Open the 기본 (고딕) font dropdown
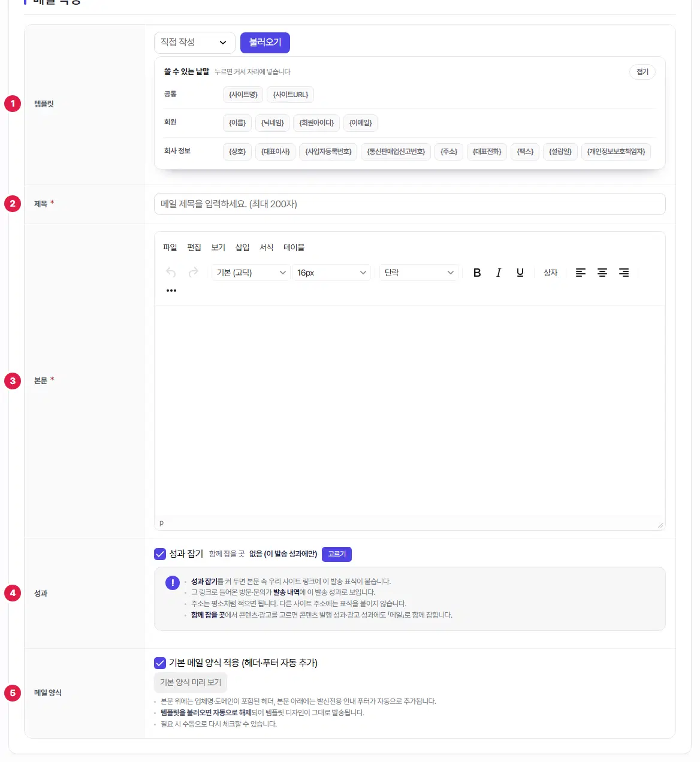 [x=251, y=273]
